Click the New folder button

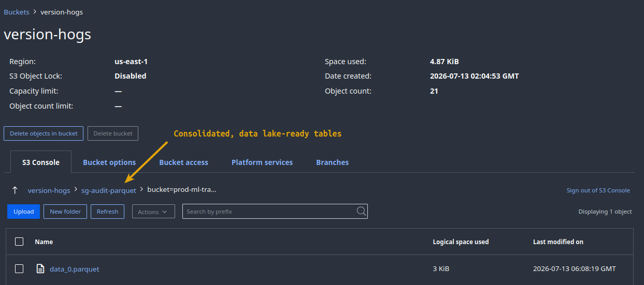click(x=65, y=212)
